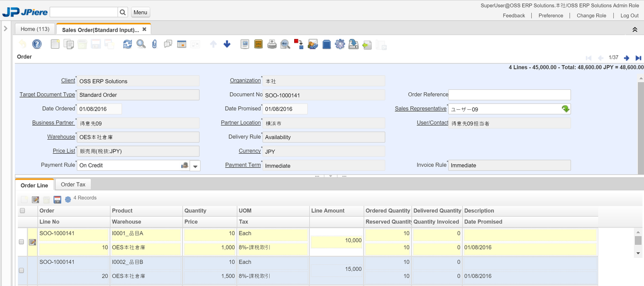Screen dimensions: 644x286
Task: Refresh the record with the Refresh icon
Action: point(127,44)
